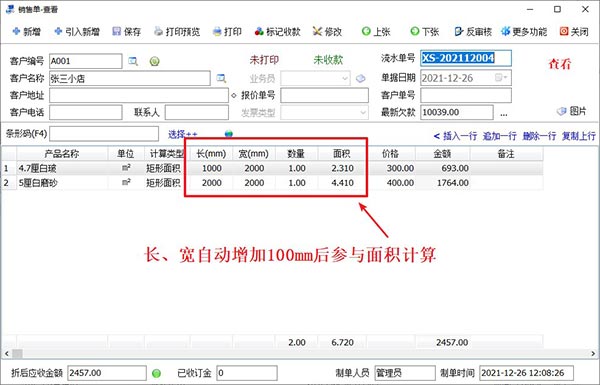Click the 宽(mm) column header
600x385 pixels.
[x=254, y=154]
